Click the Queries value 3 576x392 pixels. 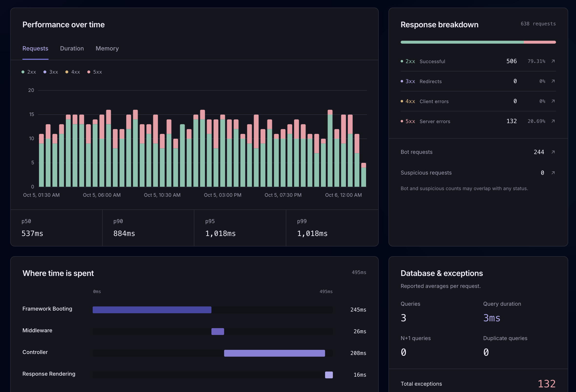point(404,318)
